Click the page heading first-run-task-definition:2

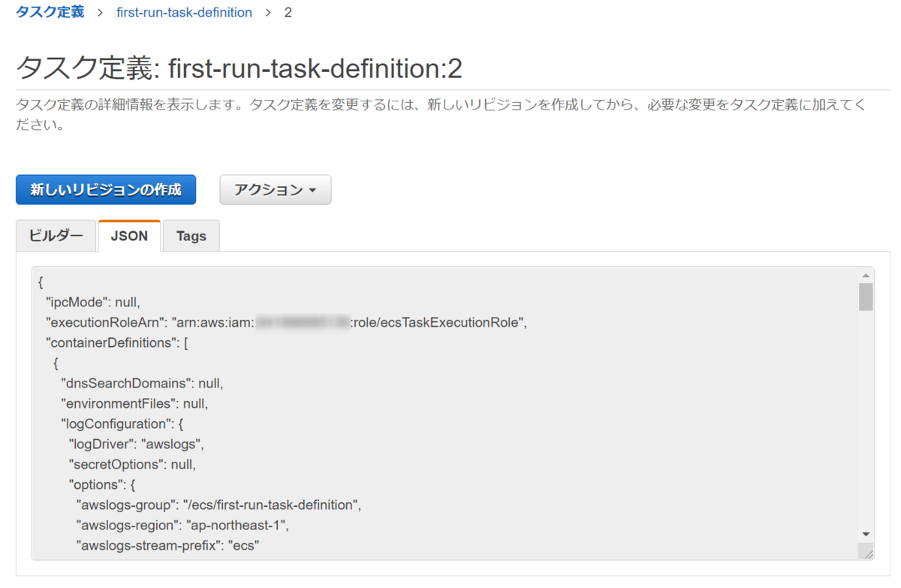click(x=239, y=69)
